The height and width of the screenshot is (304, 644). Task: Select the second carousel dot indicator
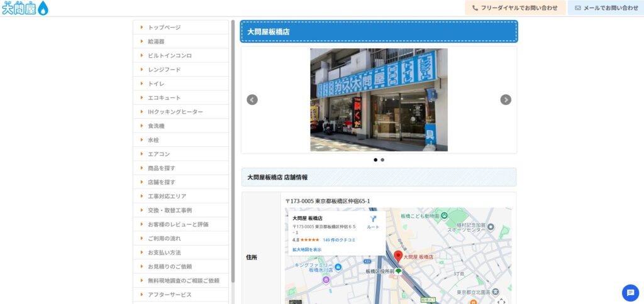[382, 160]
